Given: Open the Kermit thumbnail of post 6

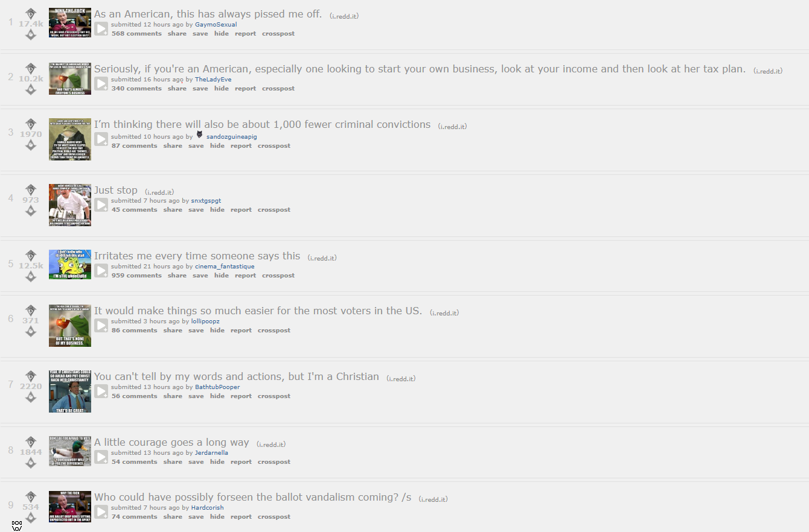Looking at the screenshot, I should [x=70, y=326].
